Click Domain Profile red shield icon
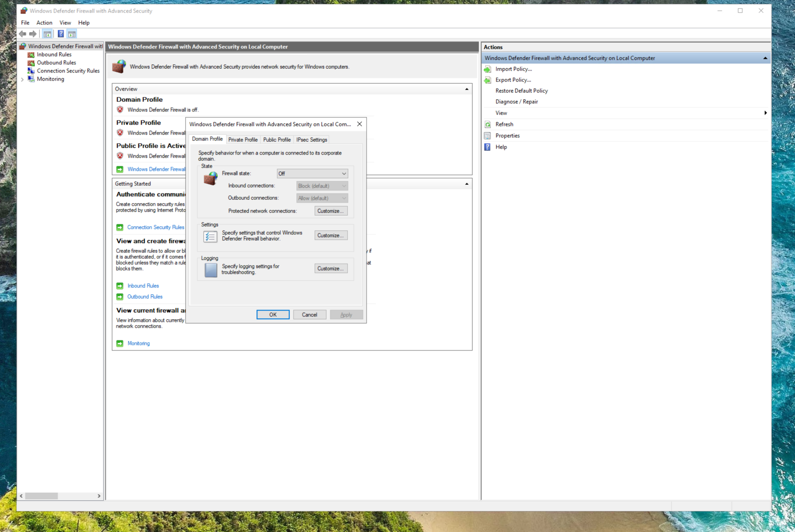The image size is (795, 532). 120,109
